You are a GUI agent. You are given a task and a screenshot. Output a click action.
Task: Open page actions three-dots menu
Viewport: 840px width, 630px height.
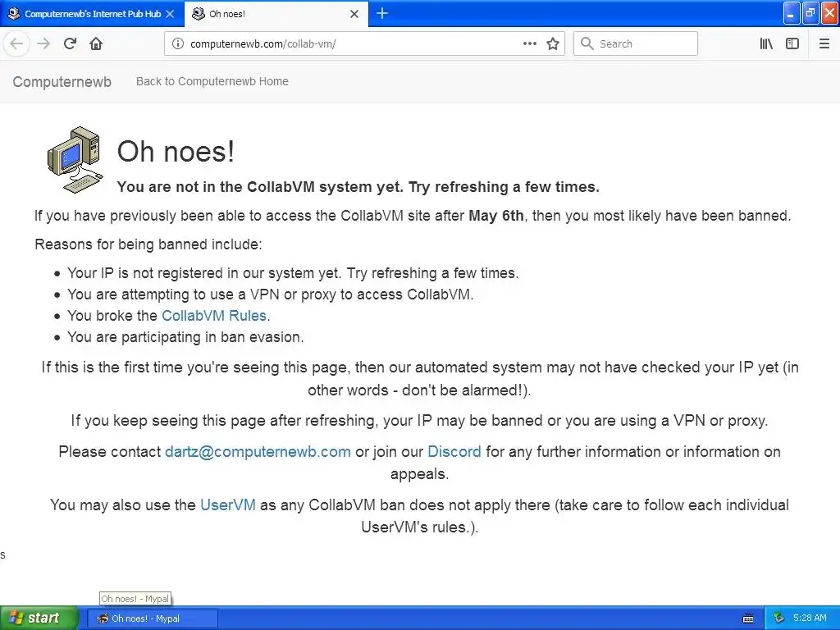click(529, 43)
